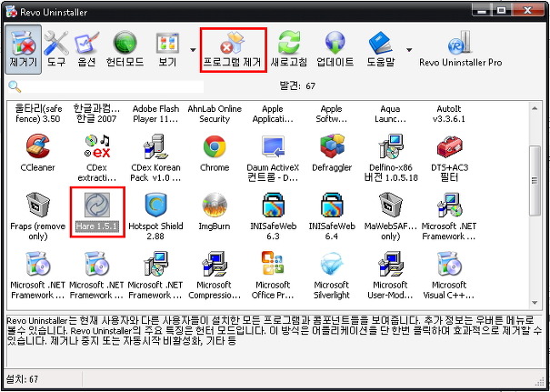The image size is (550, 392).
Task: Click the magnifier search icon
Action: coord(15,86)
